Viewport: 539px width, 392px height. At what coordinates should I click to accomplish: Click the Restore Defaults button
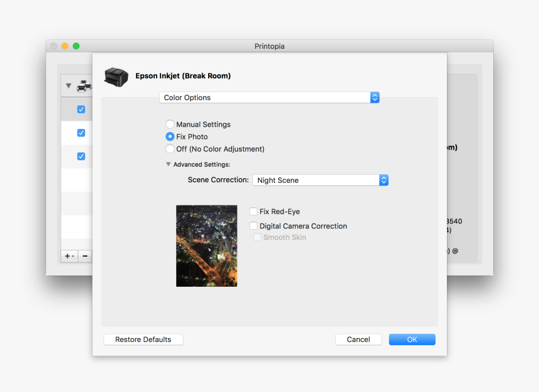tap(143, 339)
